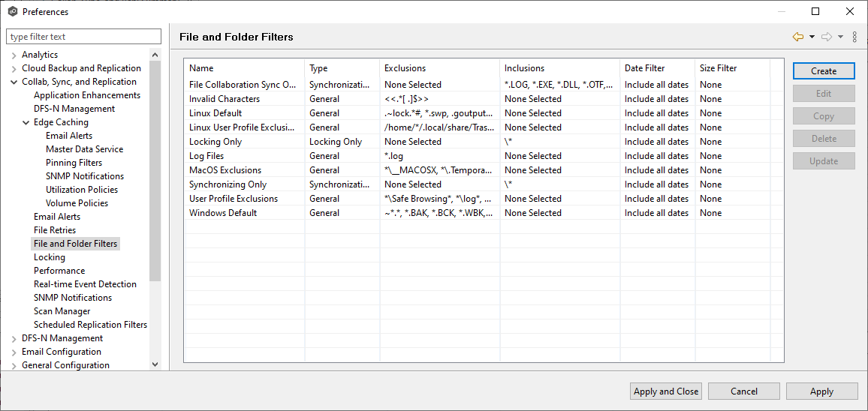The width and height of the screenshot is (868, 411).
Task: Click the Delete button
Action: [824, 138]
